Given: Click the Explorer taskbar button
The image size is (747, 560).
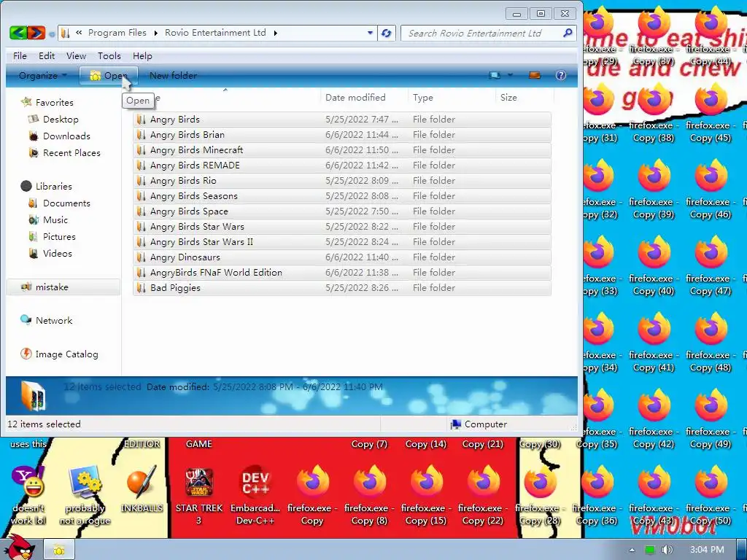Looking at the screenshot, I should click(59, 550).
